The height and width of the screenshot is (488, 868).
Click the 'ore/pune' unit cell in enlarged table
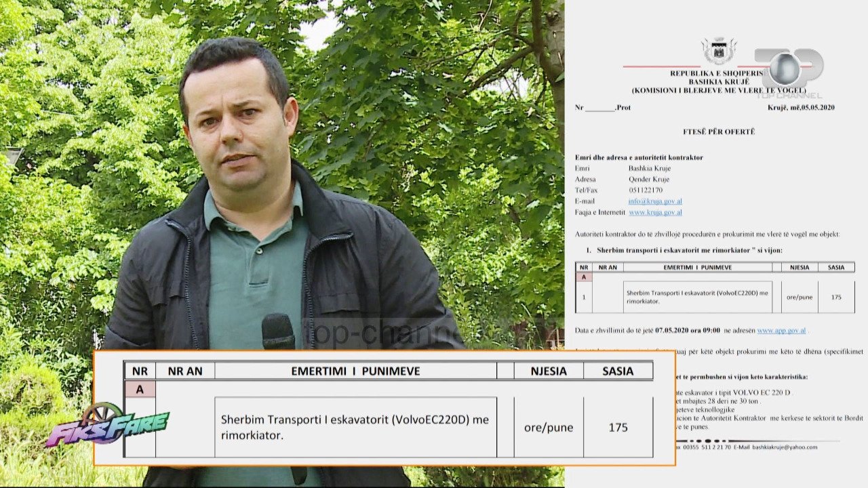(x=549, y=428)
